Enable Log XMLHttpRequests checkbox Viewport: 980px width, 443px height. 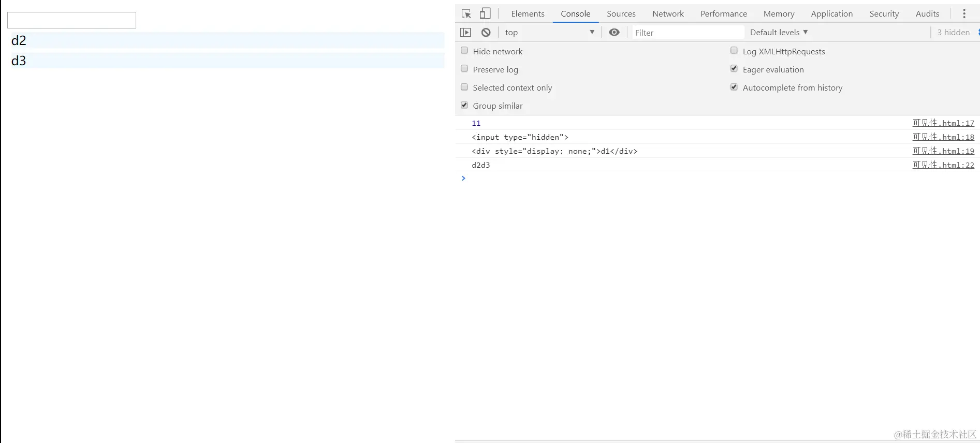coord(734,51)
